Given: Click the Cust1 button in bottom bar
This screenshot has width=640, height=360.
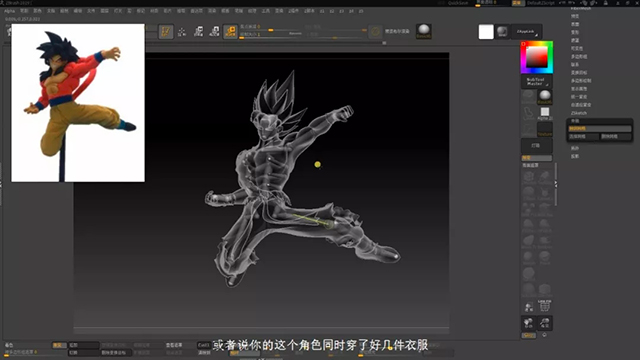Looking at the screenshot, I should [204, 345].
